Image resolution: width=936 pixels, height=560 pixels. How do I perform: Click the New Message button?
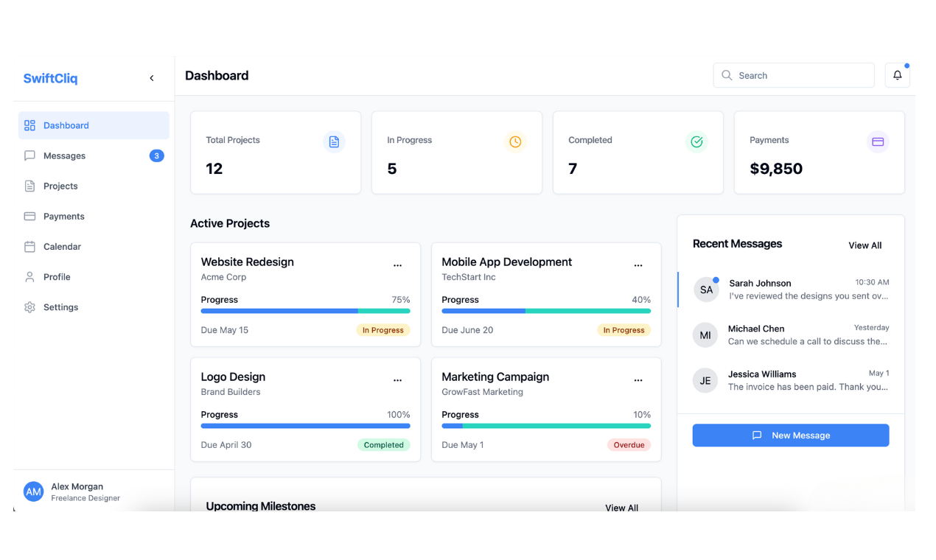[x=791, y=435]
